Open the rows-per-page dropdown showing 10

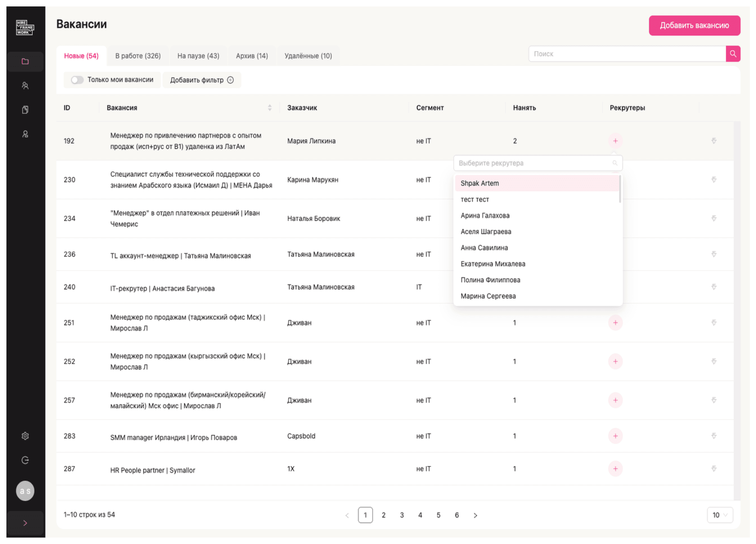tap(720, 515)
